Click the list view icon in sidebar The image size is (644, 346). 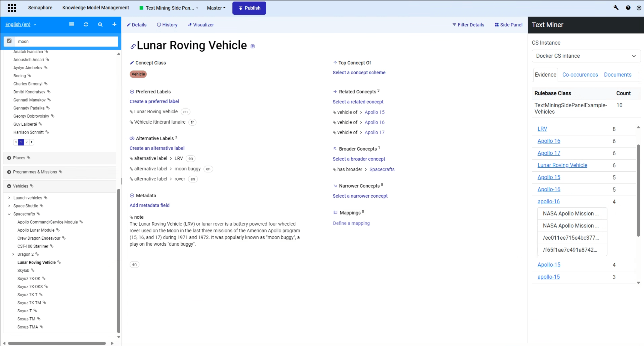click(71, 24)
